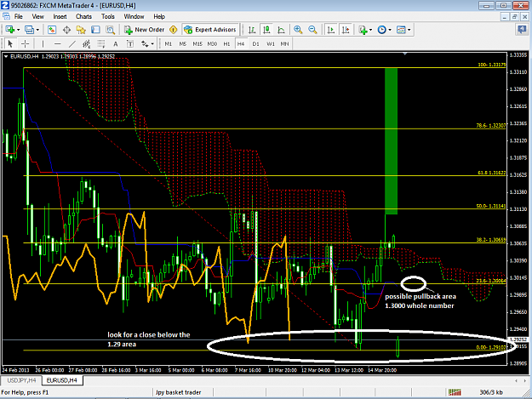Switch chart to M1 timeframe
The height and width of the screenshot is (399, 532).
(x=169, y=43)
